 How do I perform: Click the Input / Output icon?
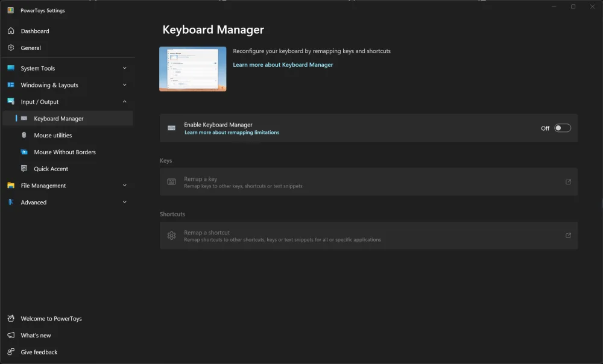pyautogui.click(x=11, y=101)
